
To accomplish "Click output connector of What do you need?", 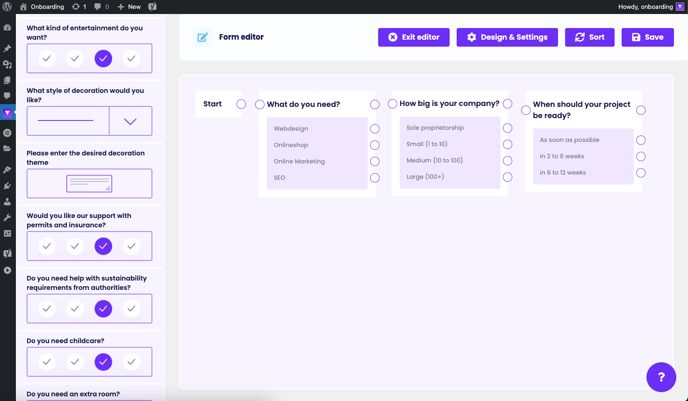I will click(x=375, y=104).
